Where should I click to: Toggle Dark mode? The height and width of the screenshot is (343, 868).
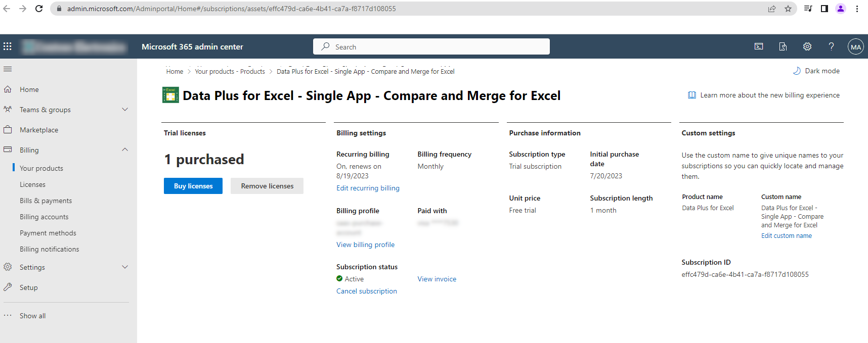click(x=816, y=71)
